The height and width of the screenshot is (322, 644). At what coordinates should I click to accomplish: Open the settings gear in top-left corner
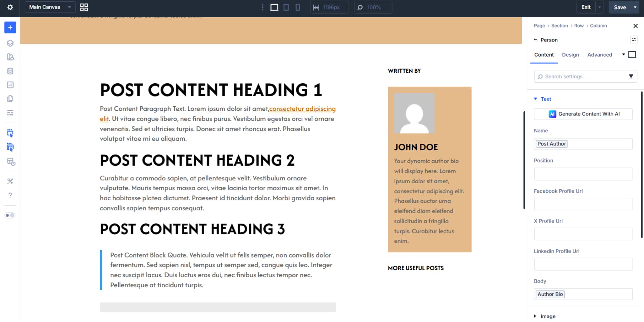(10, 7)
